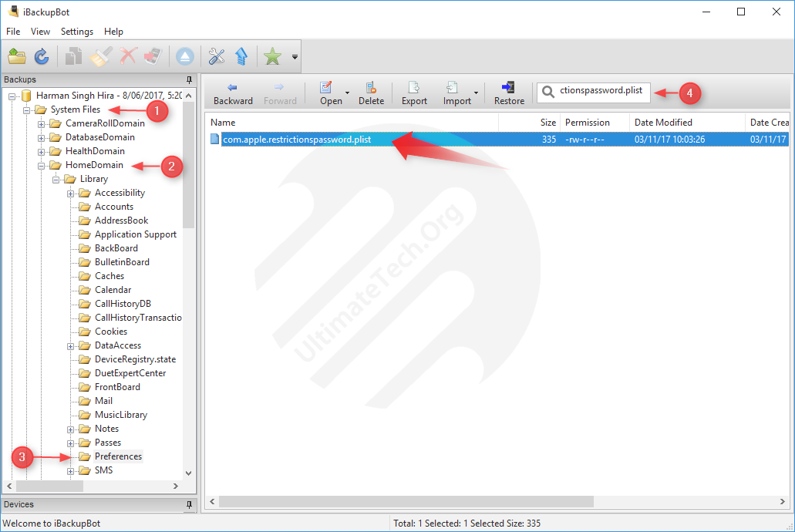Toggle the Devices panel pushpin

(189, 504)
